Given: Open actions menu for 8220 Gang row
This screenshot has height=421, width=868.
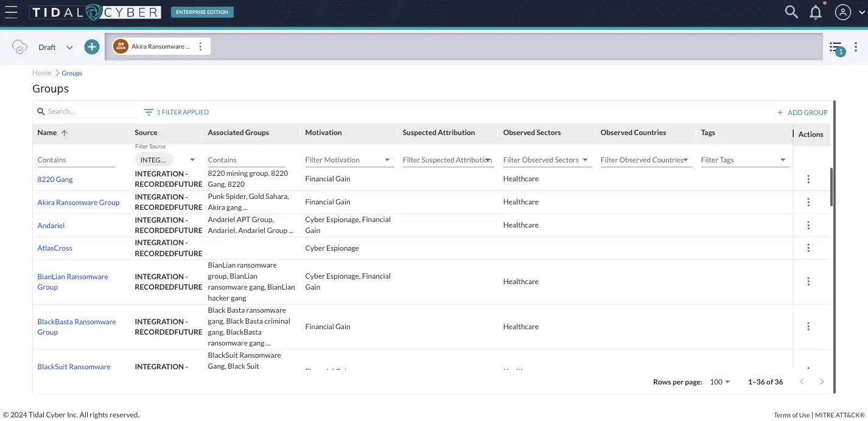Looking at the screenshot, I should 808,179.
